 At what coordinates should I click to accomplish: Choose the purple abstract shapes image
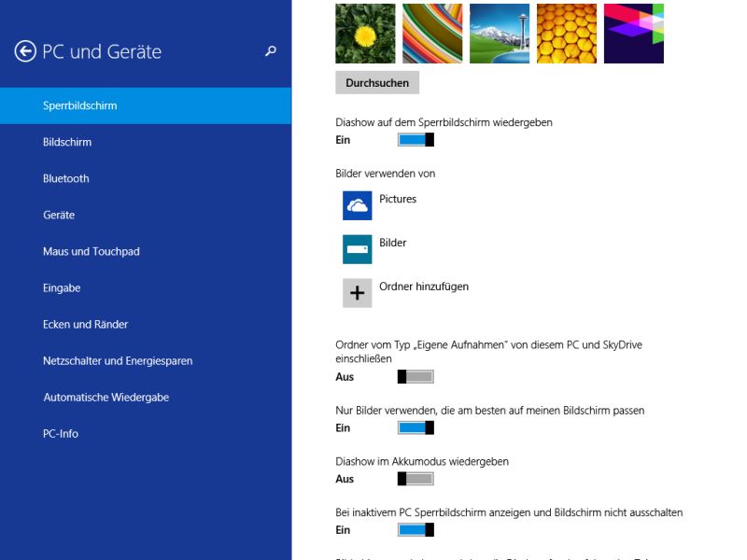pyautogui.click(x=634, y=34)
